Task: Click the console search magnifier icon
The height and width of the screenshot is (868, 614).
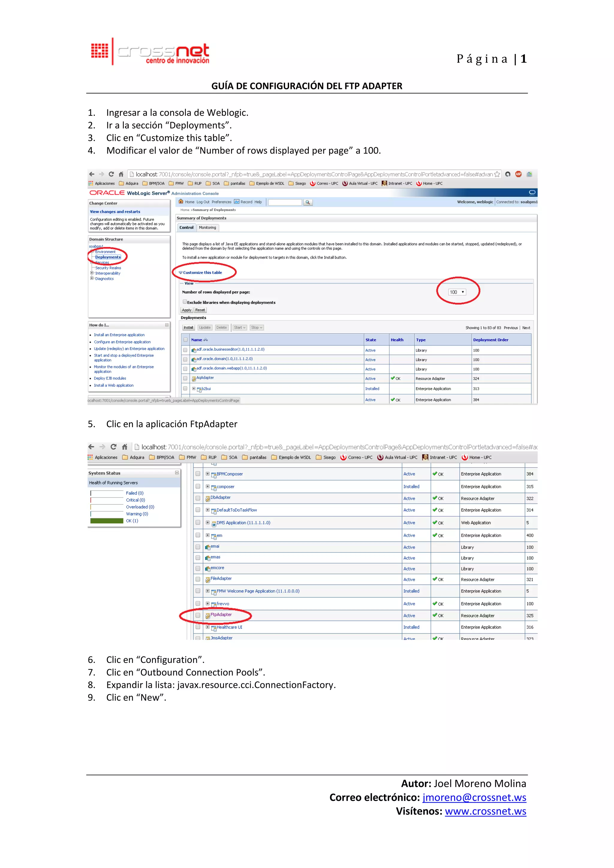Action: (308, 202)
